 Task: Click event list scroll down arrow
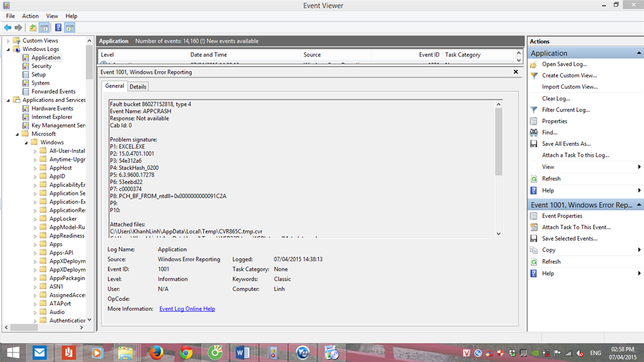(519, 60)
